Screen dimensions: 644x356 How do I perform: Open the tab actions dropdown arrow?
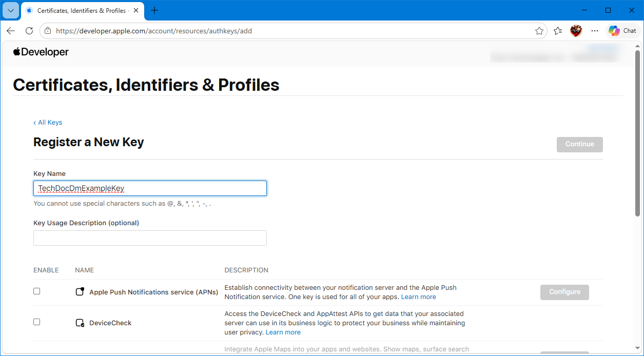click(11, 10)
